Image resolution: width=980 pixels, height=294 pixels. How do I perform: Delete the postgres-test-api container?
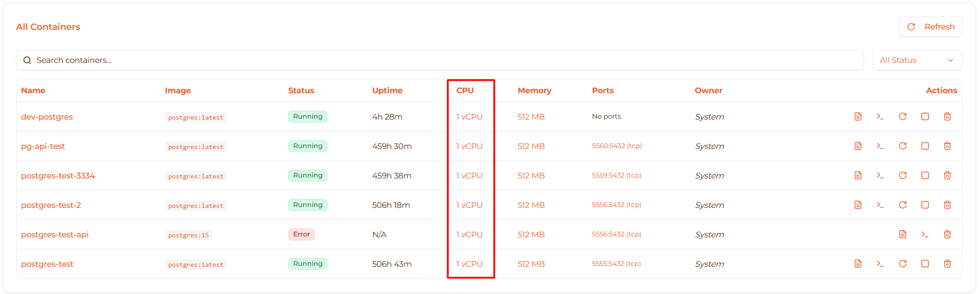coord(947,234)
